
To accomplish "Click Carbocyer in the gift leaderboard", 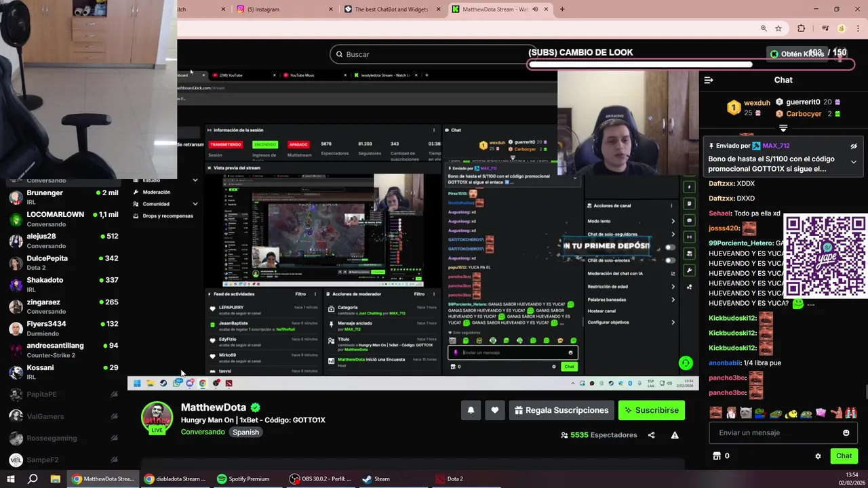I will (x=804, y=114).
